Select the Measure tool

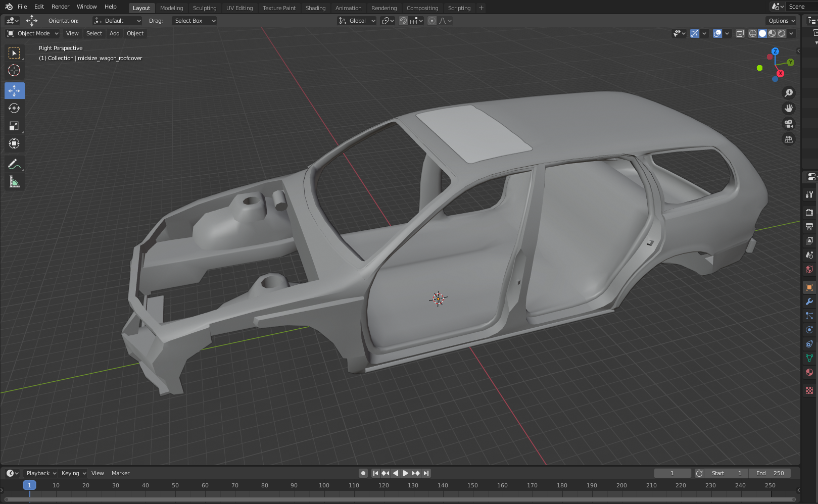[14, 182]
